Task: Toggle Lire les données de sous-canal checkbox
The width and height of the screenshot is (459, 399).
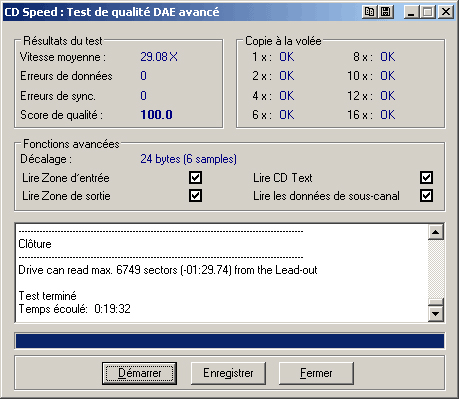Action: (x=426, y=196)
